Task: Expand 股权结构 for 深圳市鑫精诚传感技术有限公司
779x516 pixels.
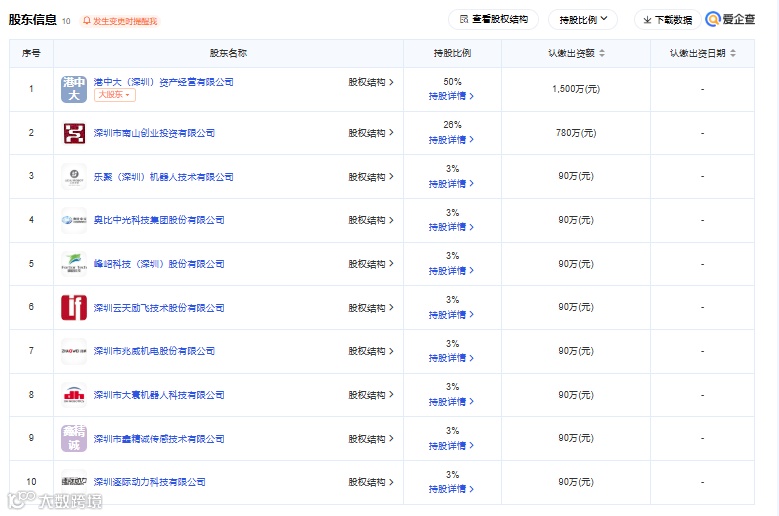Action: pos(371,439)
